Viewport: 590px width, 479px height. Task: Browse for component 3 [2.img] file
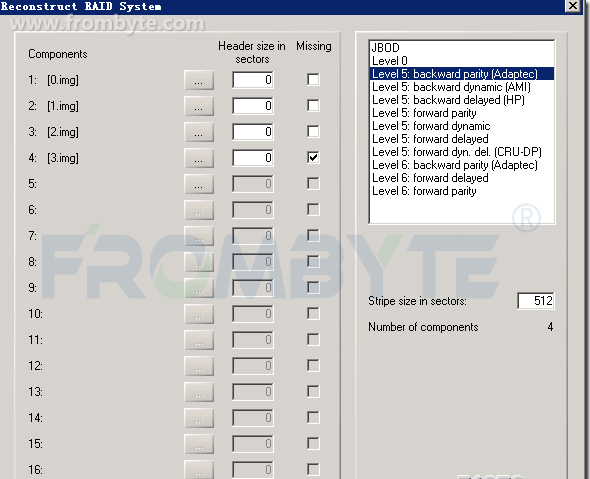coord(199,132)
